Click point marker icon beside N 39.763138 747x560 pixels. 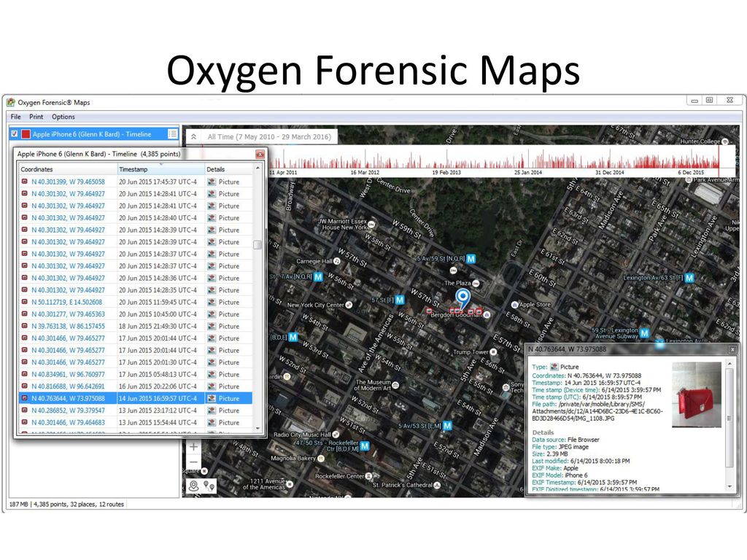coord(24,326)
